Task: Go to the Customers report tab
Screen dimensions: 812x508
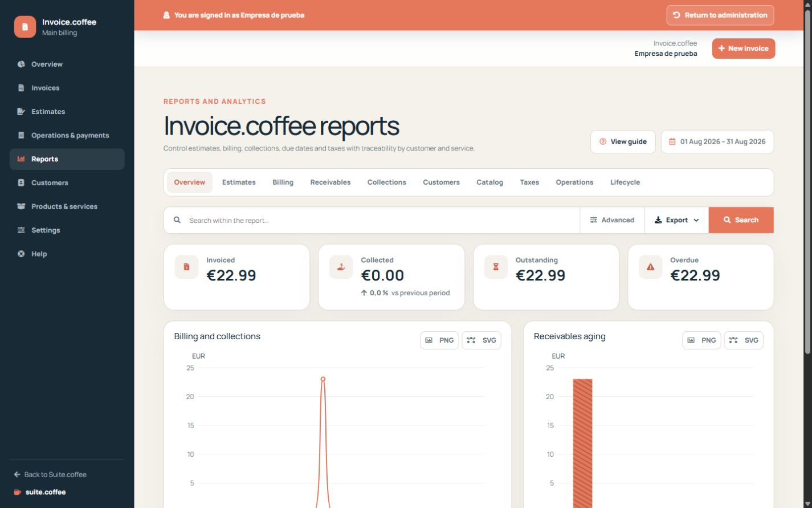Action: (x=441, y=182)
